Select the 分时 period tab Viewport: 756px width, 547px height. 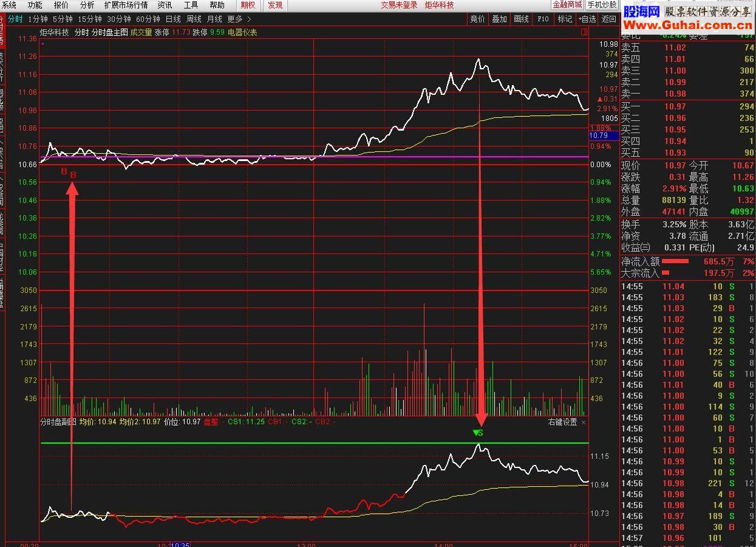click(x=15, y=19)
